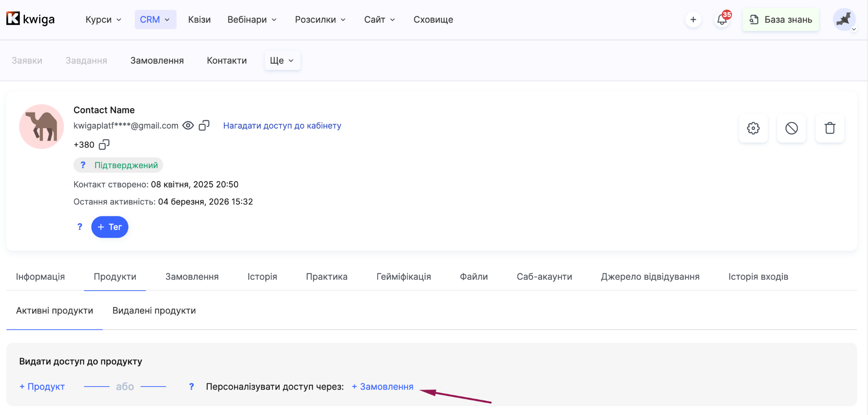Viewport: 868px width, 415px height.
Task: Delete the contact with the trash icon
Action: coord(830,128)
